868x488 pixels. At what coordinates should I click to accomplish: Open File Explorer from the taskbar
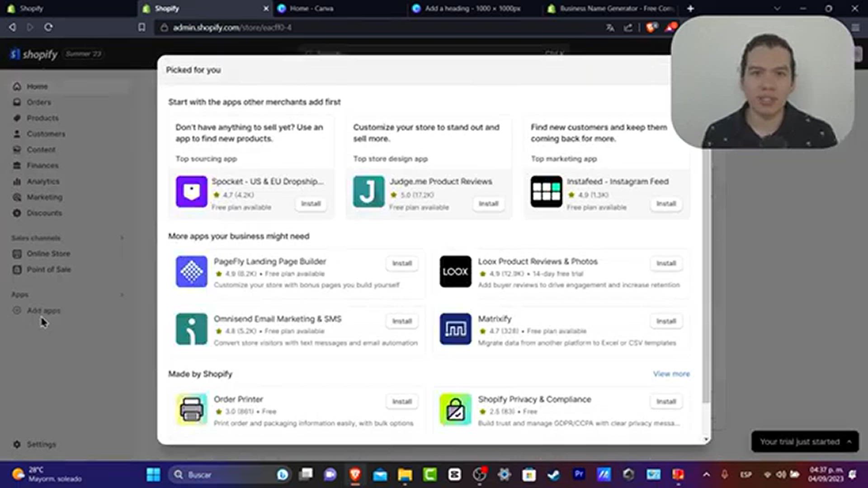(x=405, y=474)
